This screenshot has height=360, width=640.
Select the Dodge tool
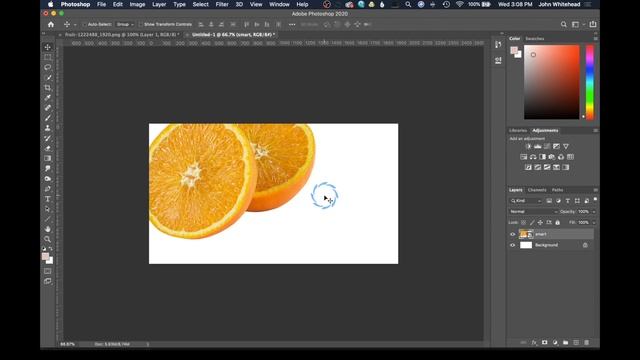pyautogui.click(x=48, y=179)
